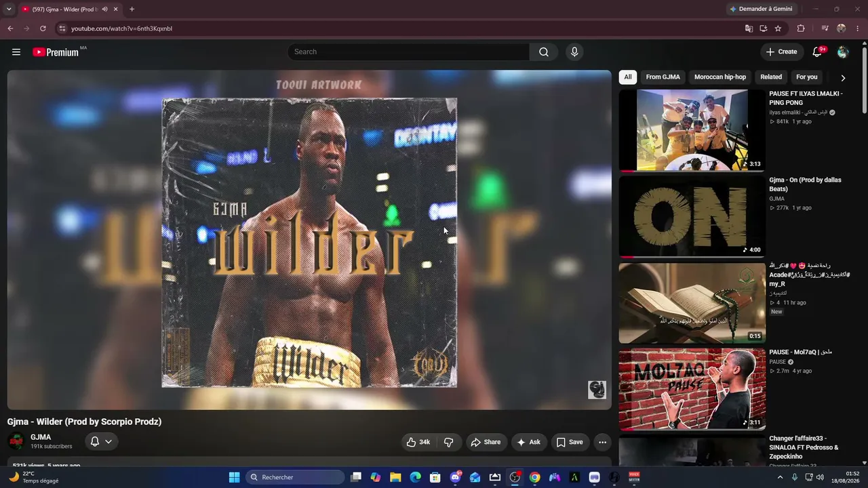868x488 pixels.
Task: Show next filter chips with the arrow
Action: (843, 77)
